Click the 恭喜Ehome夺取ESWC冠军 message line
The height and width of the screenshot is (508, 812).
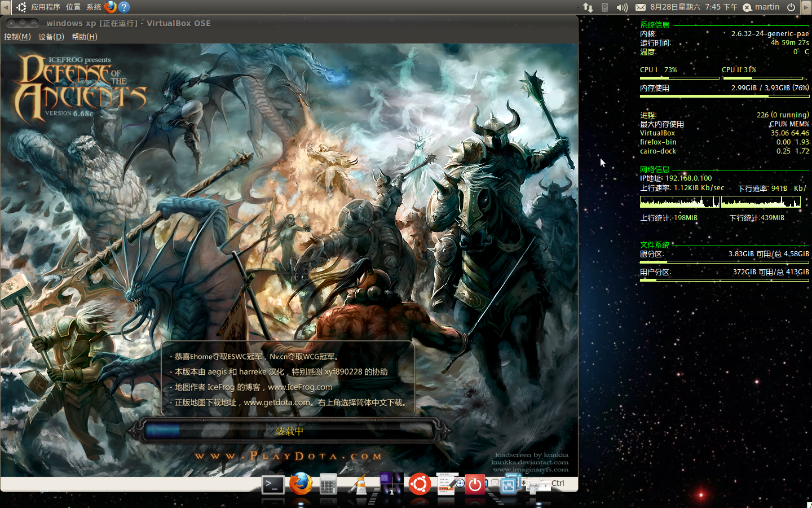click(255, 357)
